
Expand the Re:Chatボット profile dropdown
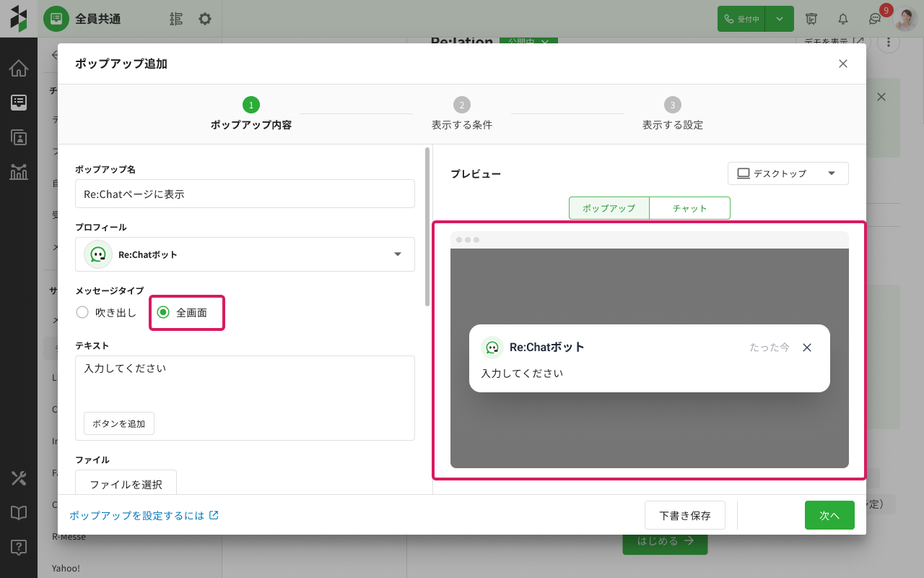click(397, 254)
